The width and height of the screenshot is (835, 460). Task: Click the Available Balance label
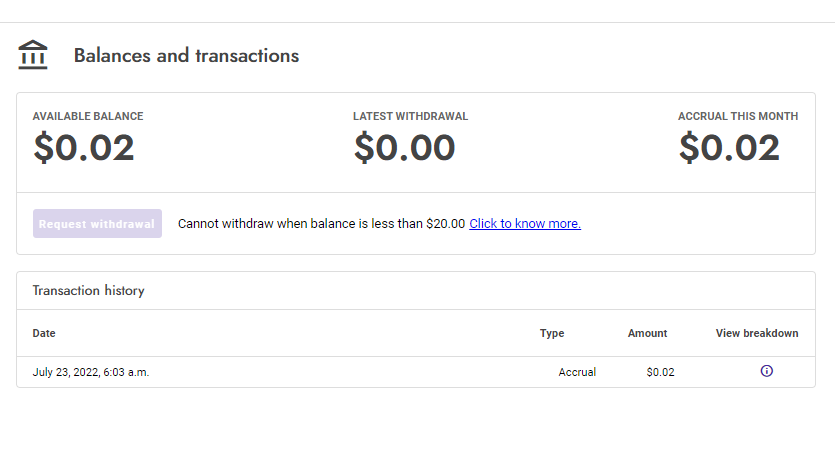88,116
